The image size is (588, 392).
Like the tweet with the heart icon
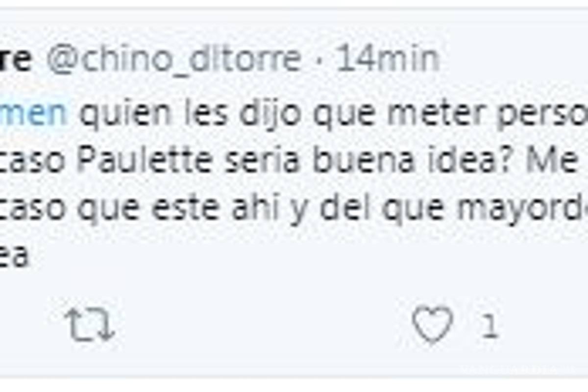(x=433, y=324)
